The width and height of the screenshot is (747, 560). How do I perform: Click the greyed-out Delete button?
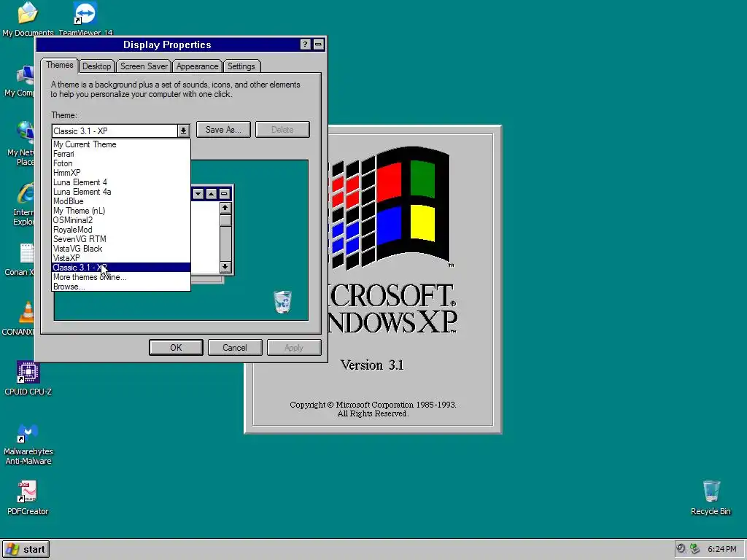tap(282, 130)
